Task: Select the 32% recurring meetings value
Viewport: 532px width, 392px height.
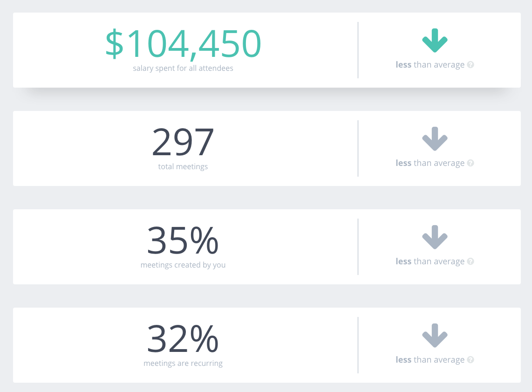Action: coord(183,339)
